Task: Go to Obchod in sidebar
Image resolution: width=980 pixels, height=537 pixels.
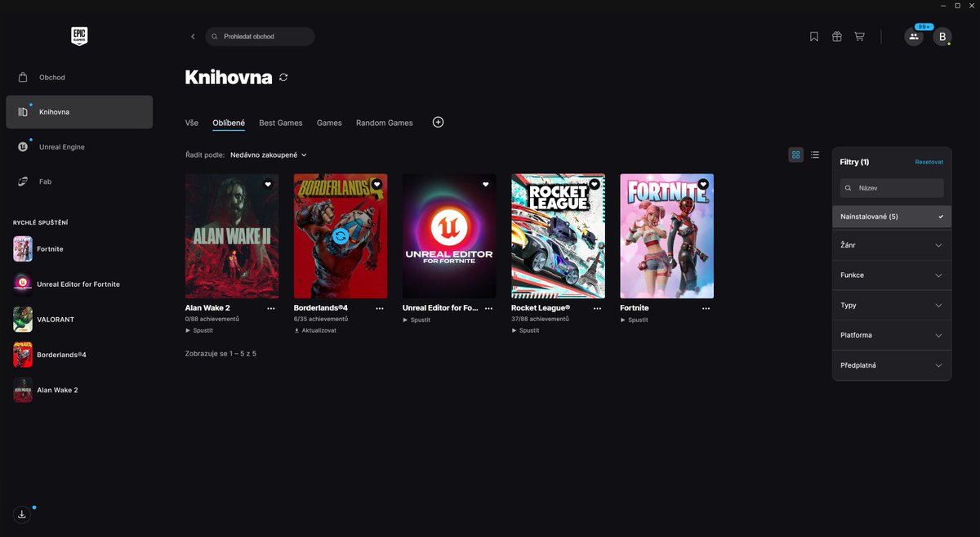Action: [79, 77]
